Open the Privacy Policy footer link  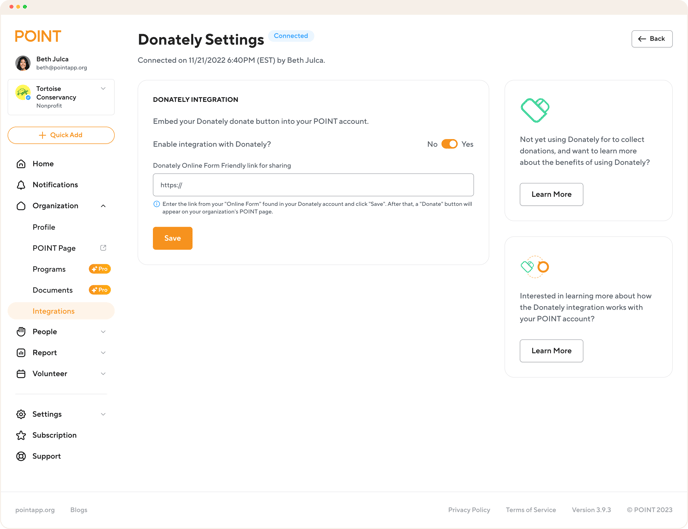469,510
